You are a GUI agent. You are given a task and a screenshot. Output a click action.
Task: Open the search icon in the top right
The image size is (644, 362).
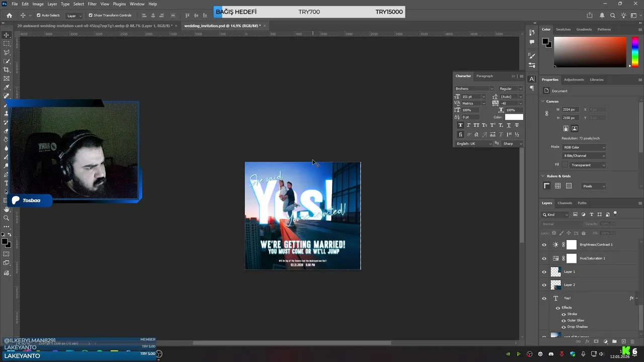613,16
